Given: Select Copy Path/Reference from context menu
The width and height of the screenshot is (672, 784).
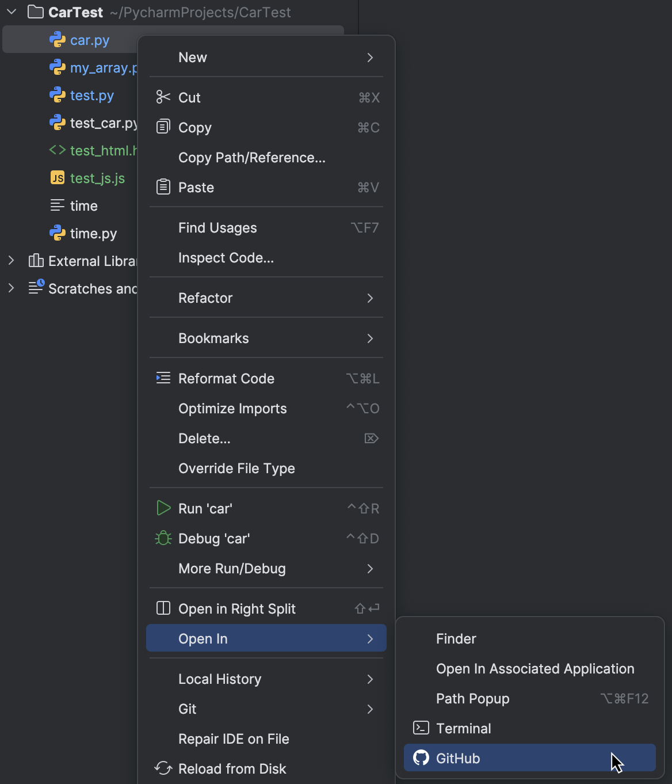Looking at the screenshot, I should (x=251, y=158).
